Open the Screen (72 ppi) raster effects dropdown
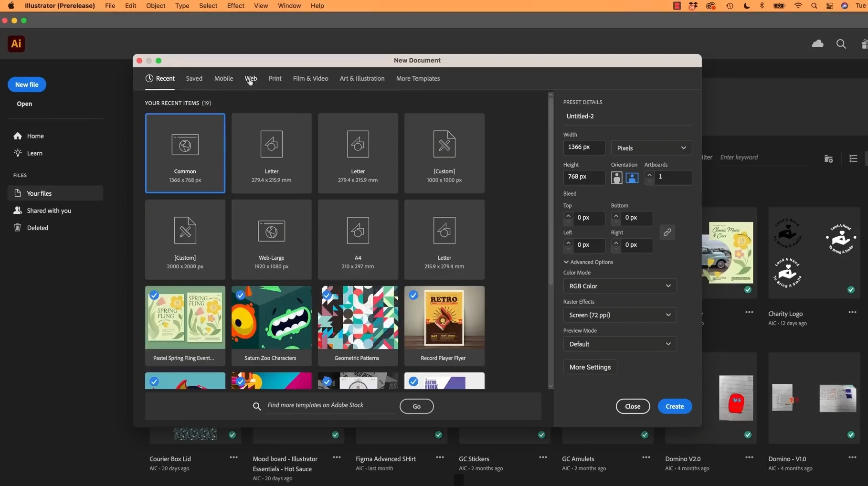This screenshot has width=868, height=486. click(619, 315)
